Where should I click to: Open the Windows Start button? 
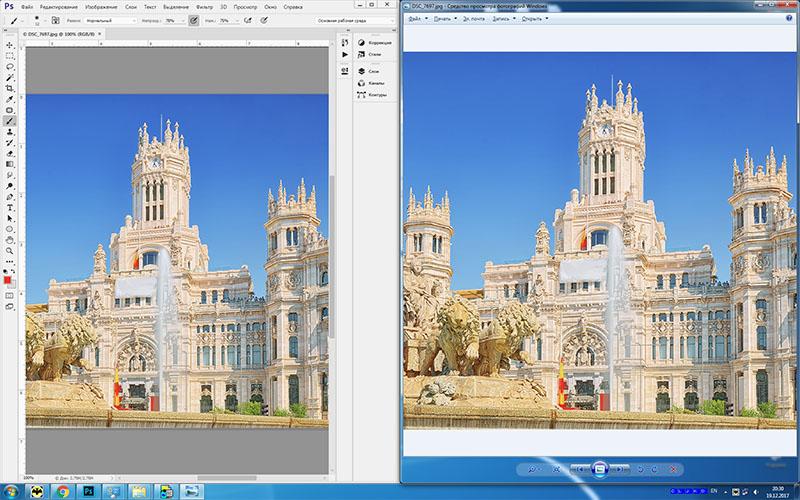click(x=11, y=491)
